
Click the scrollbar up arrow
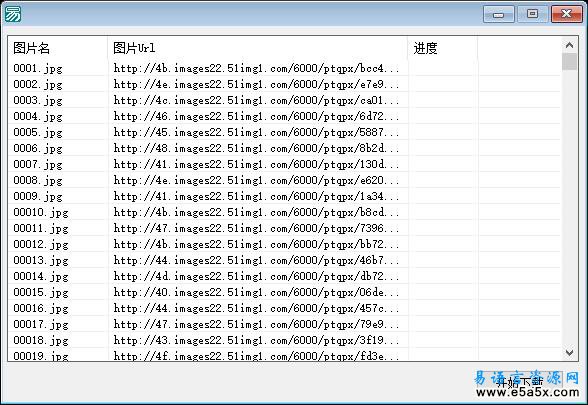569,45
